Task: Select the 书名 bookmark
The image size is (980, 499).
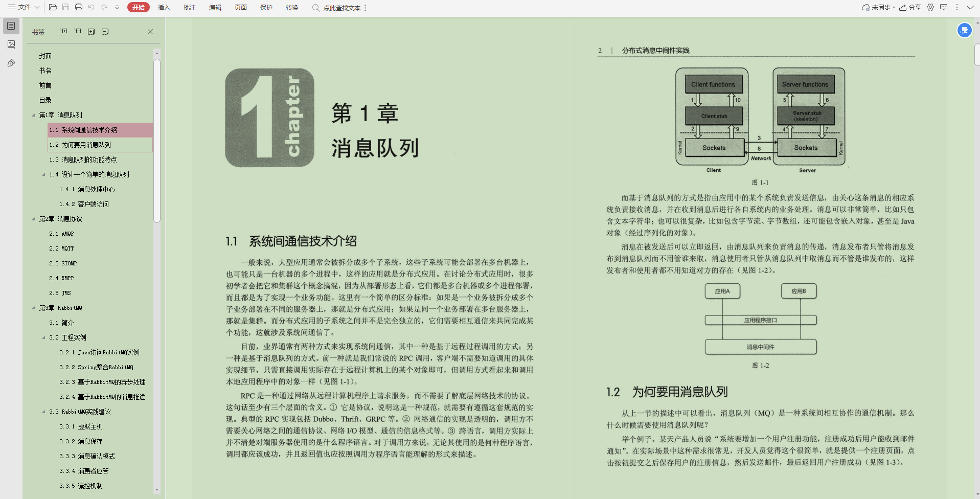Action: (45, 71)
